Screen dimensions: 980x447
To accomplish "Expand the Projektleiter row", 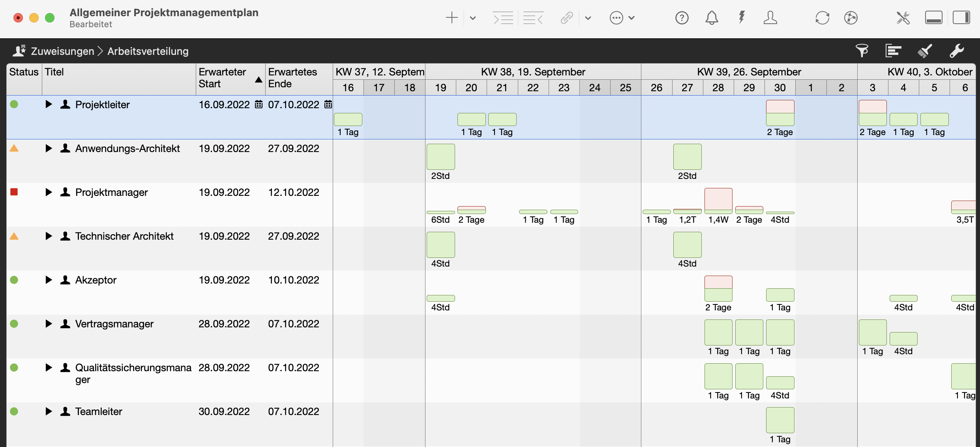I will (49, 105).
